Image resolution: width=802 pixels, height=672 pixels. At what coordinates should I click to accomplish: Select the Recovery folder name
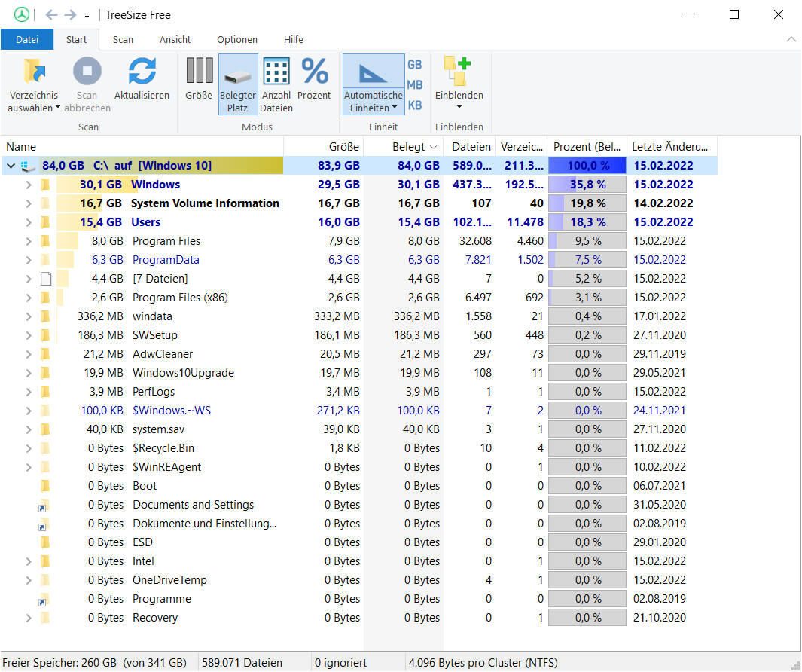point(155,618)
